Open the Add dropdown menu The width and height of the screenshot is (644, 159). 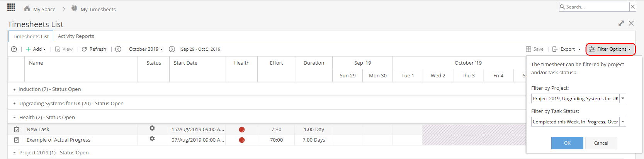(x=36, y=49)
